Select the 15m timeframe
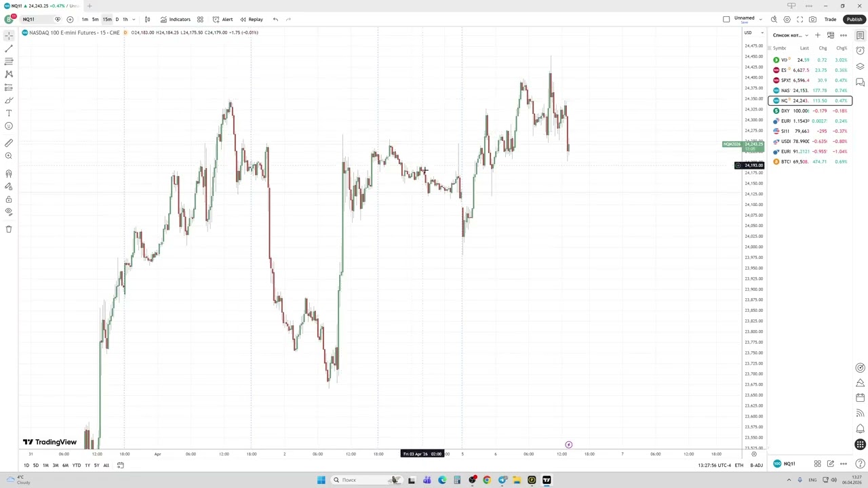The height and width of the screenshot is (488, 868). pos(107,20)
